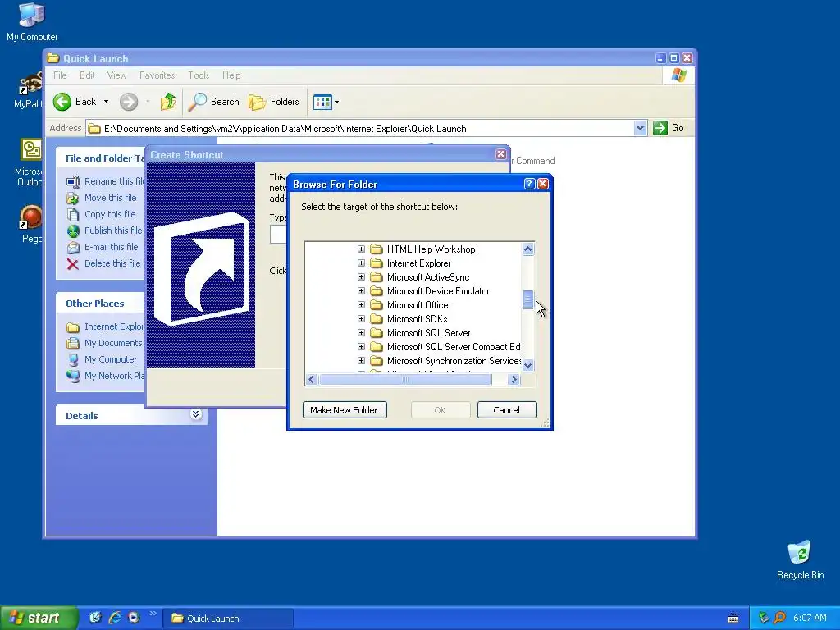Open the Tools menu

pyautogui.click(x=199, y=75)
